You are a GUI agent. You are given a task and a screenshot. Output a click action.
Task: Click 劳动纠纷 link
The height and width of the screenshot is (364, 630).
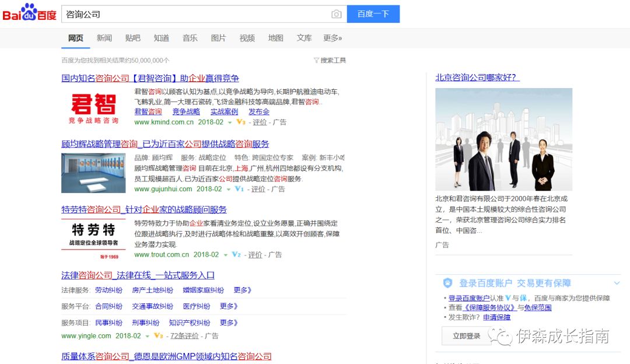(108, 290)
